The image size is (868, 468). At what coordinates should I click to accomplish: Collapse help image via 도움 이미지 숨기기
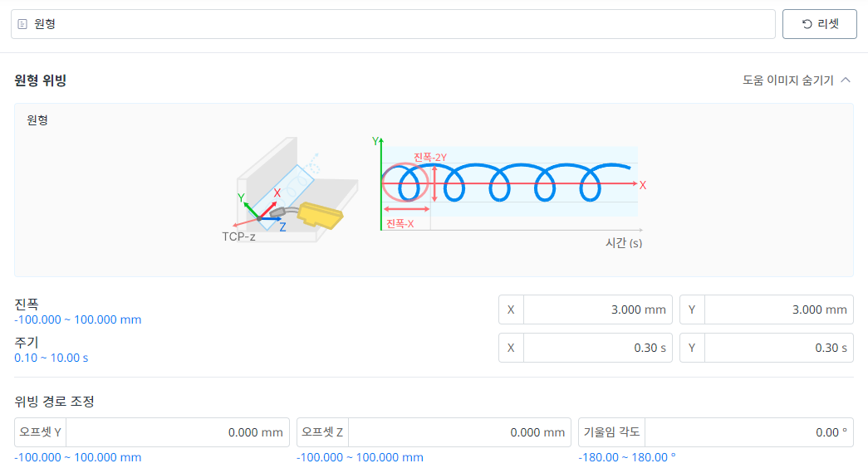click(787, 80)
